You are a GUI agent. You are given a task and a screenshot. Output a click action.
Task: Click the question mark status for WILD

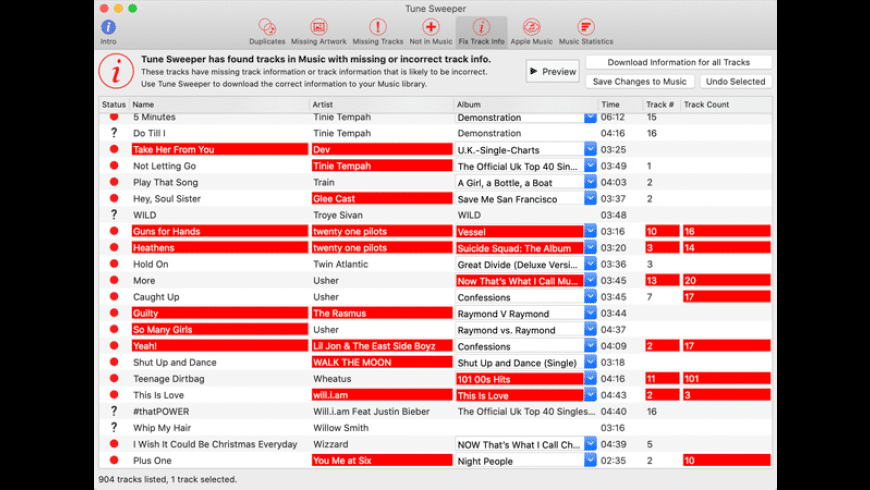114,215
